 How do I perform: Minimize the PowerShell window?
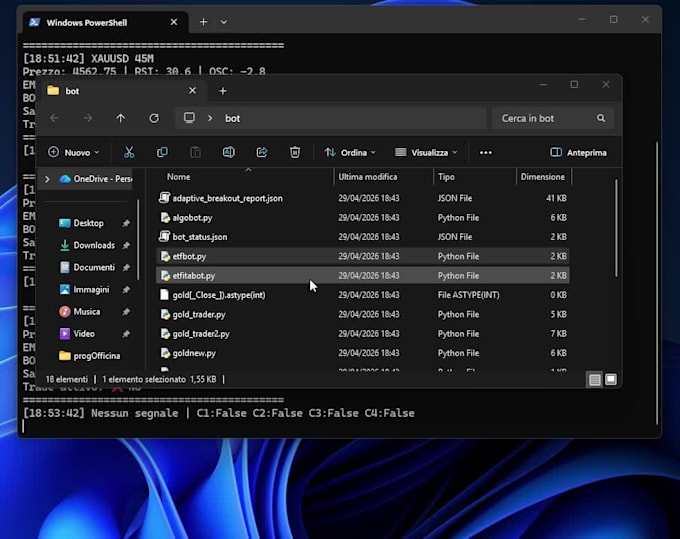click(x=582, y=20)
